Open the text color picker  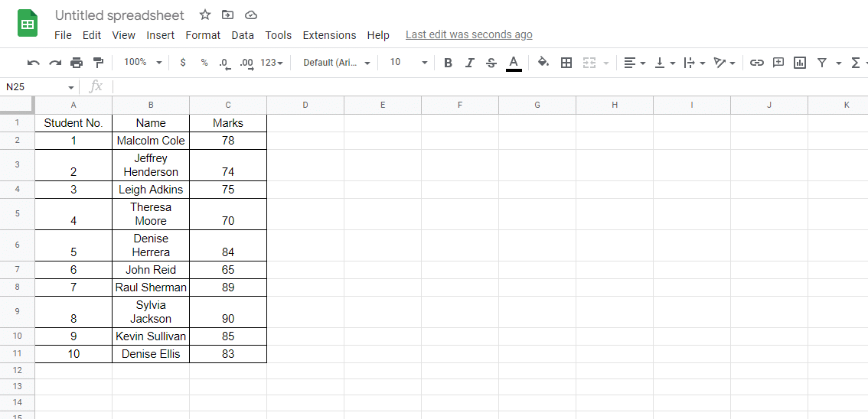pyautogui.click(x=514, y=63)
